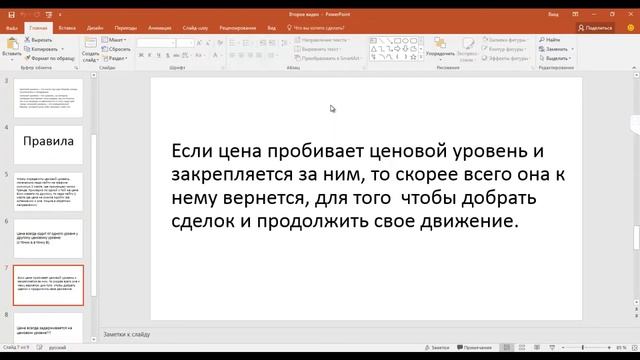Toggle text shadow (S) formatting

pos(168,55)
